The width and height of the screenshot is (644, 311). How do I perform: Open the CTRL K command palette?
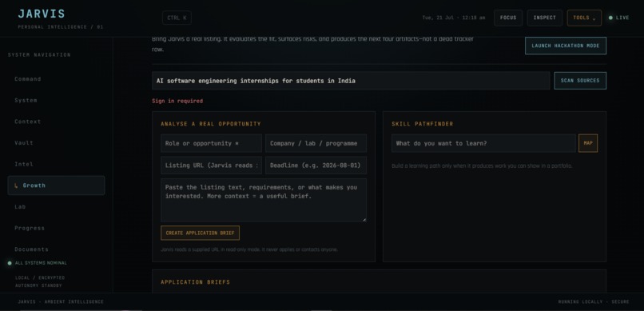click(x=177, y=18)
